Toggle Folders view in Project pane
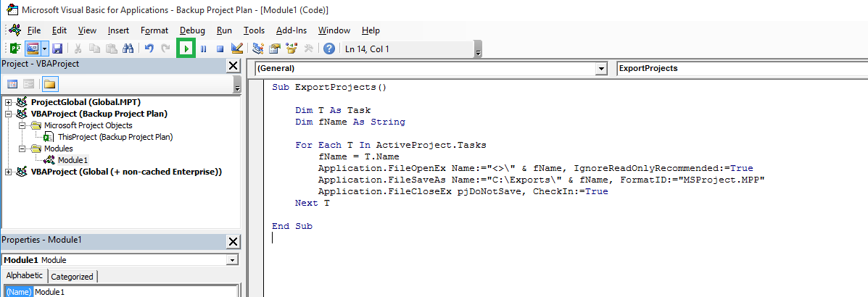This screenshot has width=868, height=297. point(49,84)
